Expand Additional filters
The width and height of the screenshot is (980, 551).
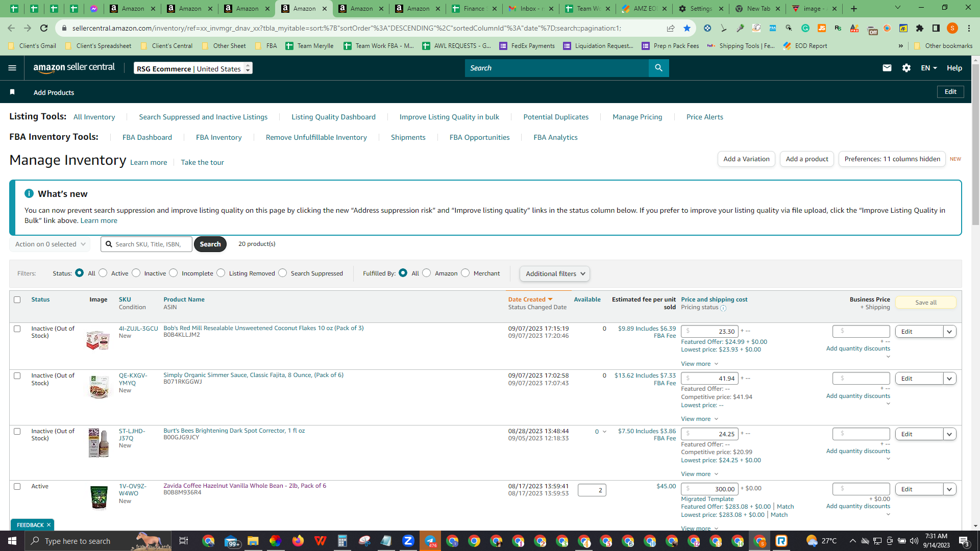point(555,273)
